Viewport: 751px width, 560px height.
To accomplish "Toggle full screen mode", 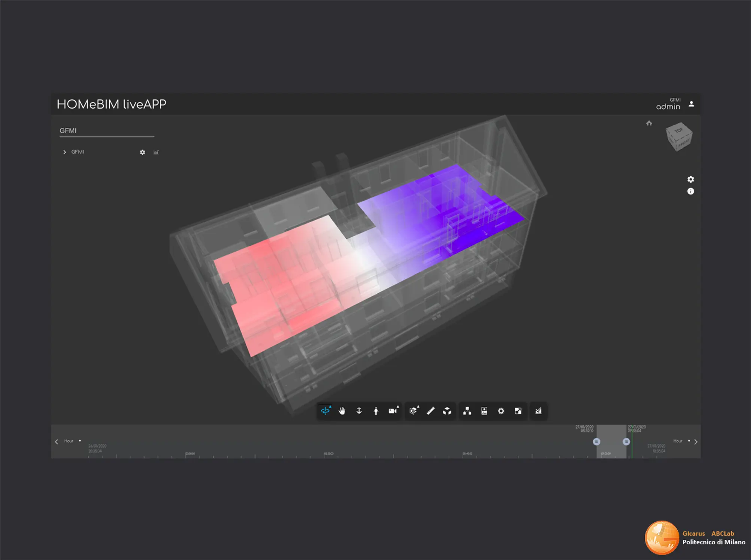I will 518,411.
